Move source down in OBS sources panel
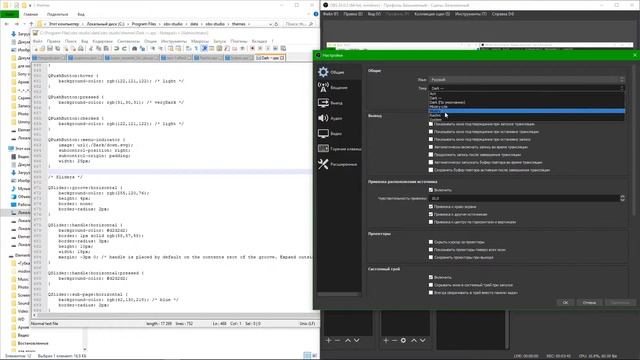The height and width of the screenshot is (360, 640). click(x=422, y=340)
